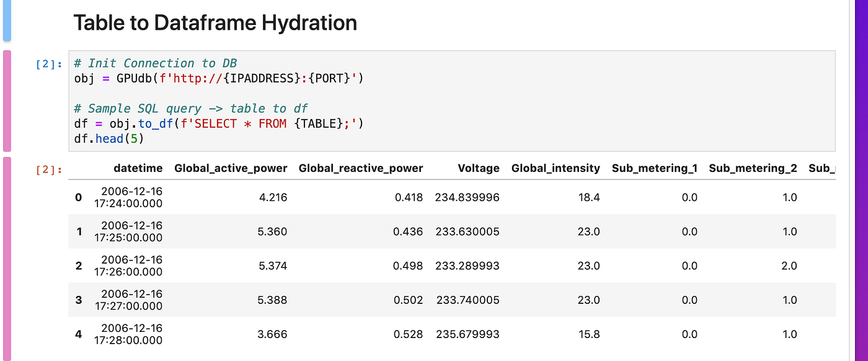Collapse the dataframe output using its pink bar
868x361 pixels.
coord(7,259)
